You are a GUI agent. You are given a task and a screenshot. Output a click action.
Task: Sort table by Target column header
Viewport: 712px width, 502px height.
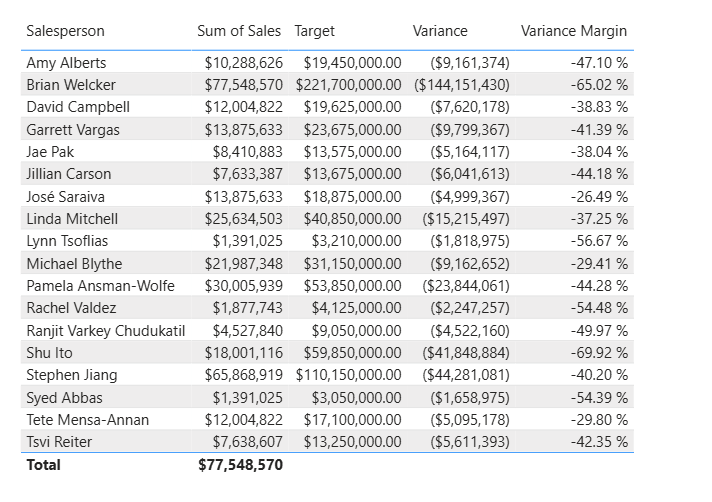(315, 31)
